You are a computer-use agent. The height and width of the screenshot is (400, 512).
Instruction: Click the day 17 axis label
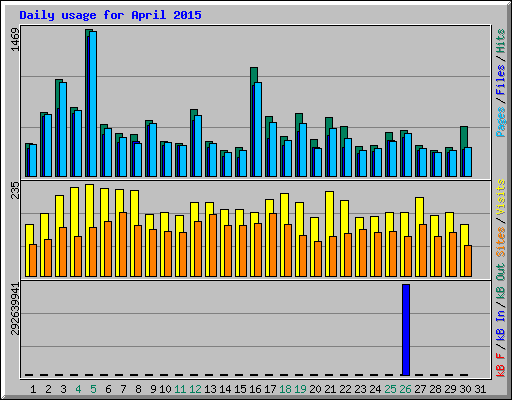pyautogui.click(x=270, y=389)
